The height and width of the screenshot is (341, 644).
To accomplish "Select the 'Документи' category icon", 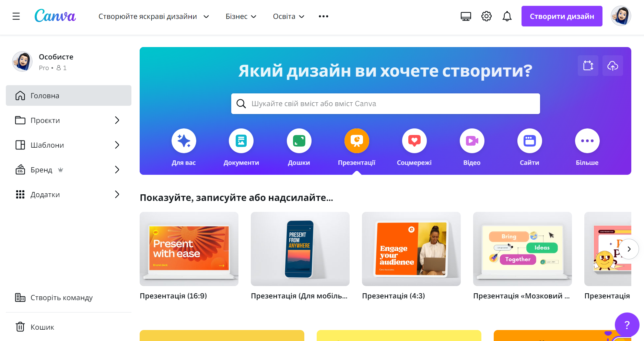I will (241, 141).
